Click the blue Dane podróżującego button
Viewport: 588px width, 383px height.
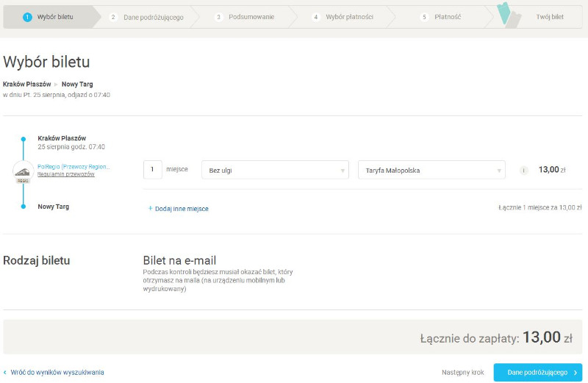point(537,373)
